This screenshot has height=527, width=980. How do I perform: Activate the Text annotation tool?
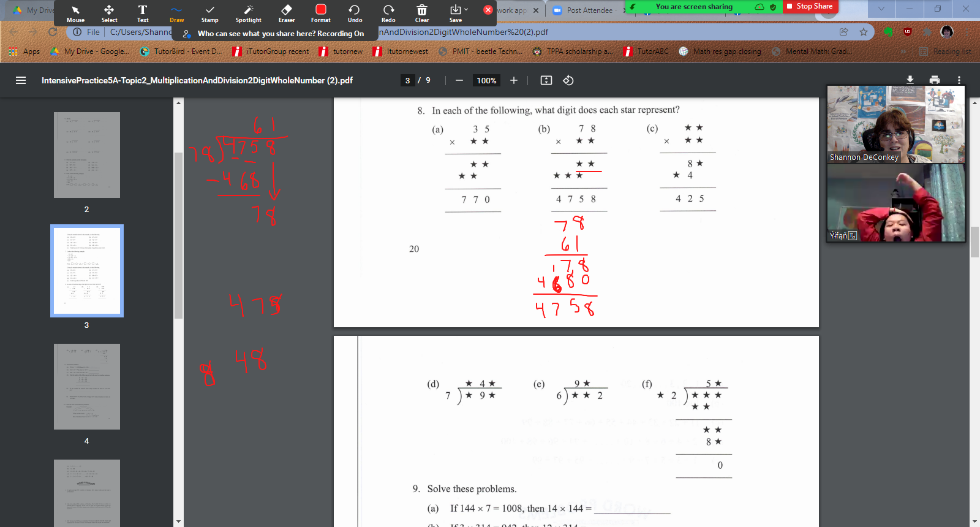click(x=143, y=13)
